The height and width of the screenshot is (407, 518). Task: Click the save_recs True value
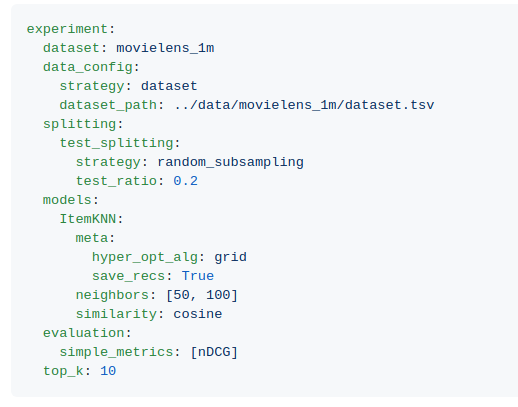198,276
